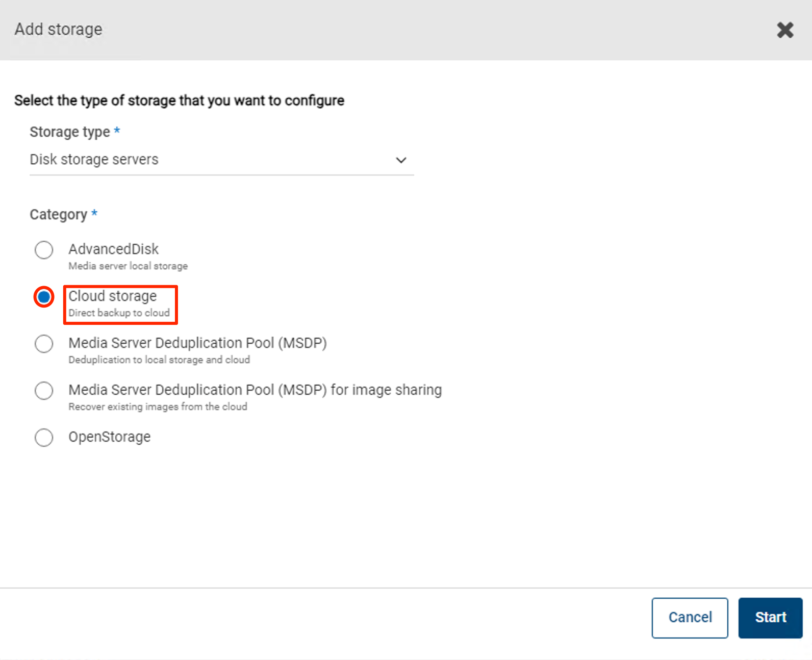
Task: Click 'Deduplication to local storage and cloud' text
Action: [159, 360]
